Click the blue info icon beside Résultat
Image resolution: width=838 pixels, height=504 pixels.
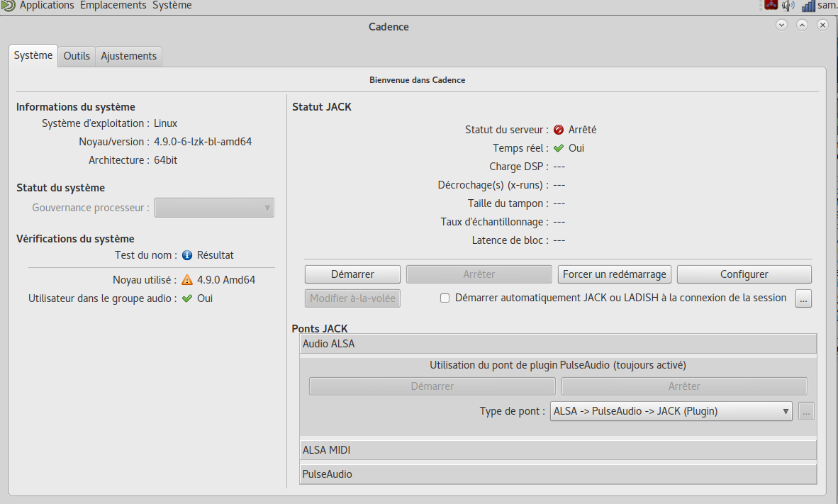click(x=187, y=255)
